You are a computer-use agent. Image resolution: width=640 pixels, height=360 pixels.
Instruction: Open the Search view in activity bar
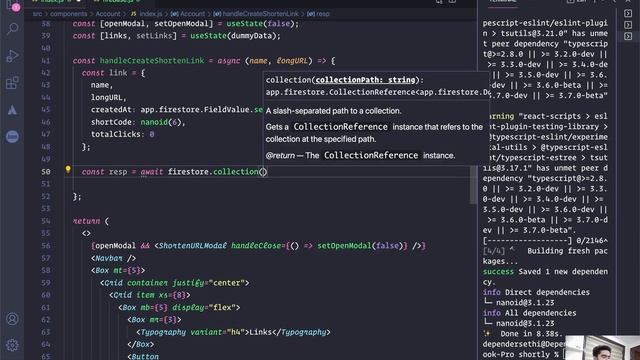[13, 29]
